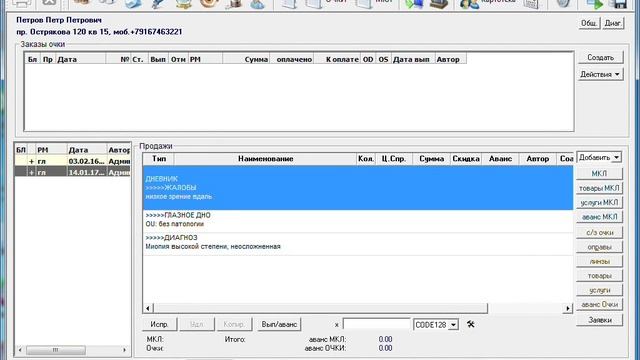Image resolution: width=640 pixels, height=360 pixels.
Task: Click the plain товары button
Action: 599,276
